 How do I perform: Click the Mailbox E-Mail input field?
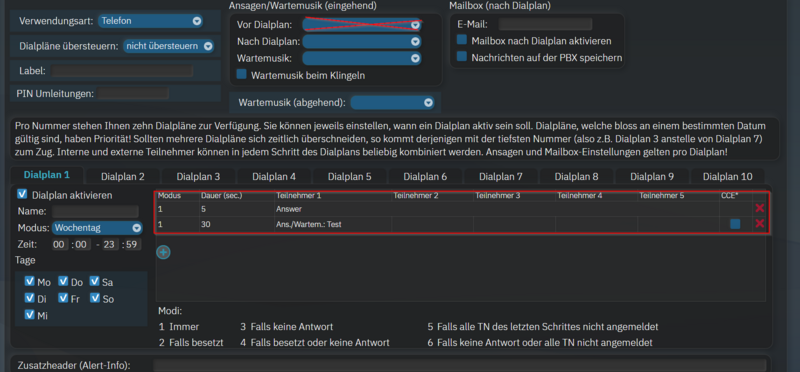(545, 24)
